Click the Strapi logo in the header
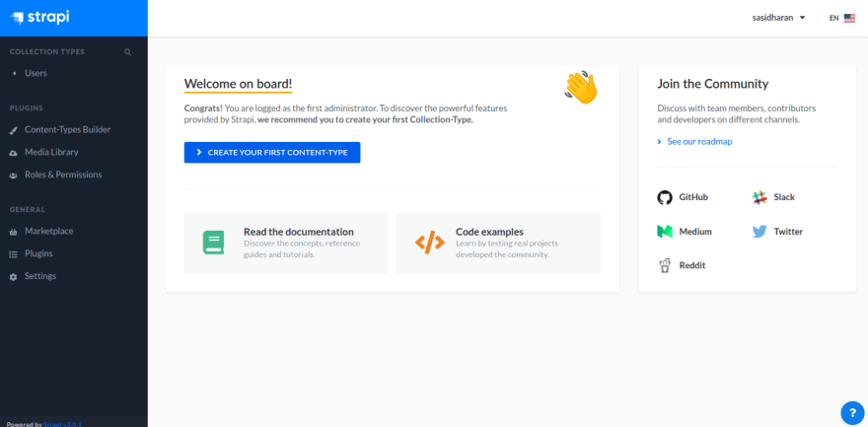The image size is (868, 427). pyautogui.click(x=39, y=18)
